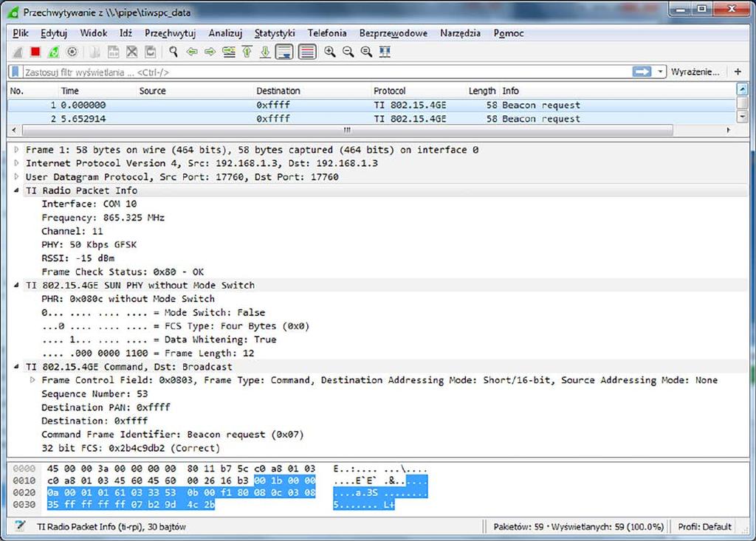Open the Bezprzewodowe menu
This screenshot has width=756, height=541.
point(393,33)
